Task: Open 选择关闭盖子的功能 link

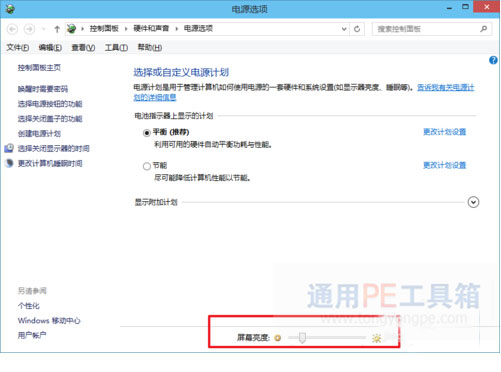Action: pyautogui.click(x=50, y=119)
